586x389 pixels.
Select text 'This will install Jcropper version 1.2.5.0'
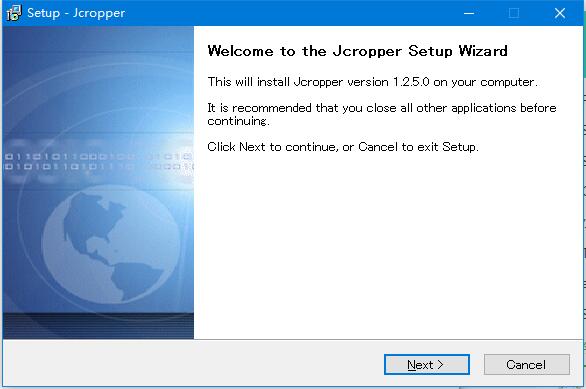pos(318,82)
